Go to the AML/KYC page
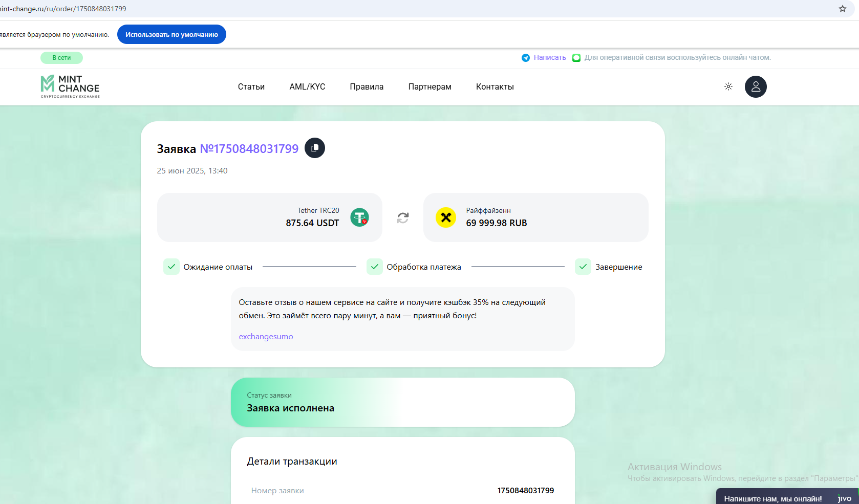The height and width of the screenshot is (504, 859). [x=307, y=87]
